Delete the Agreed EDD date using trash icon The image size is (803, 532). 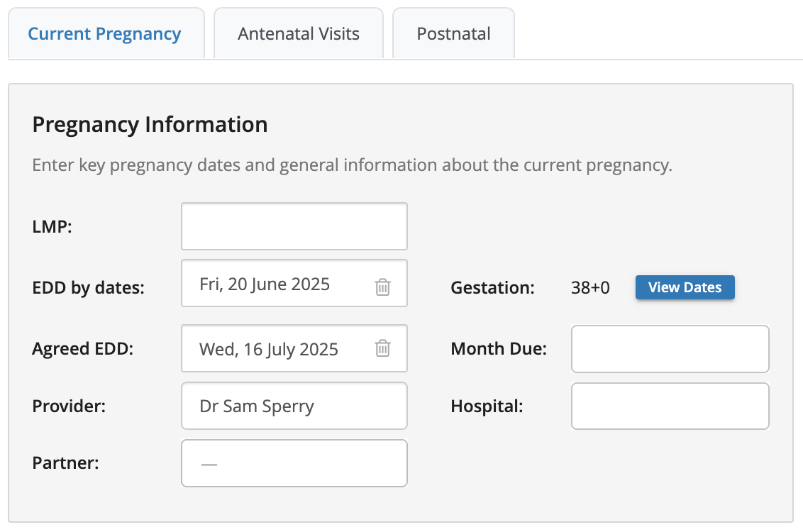(x=382, y=348)
